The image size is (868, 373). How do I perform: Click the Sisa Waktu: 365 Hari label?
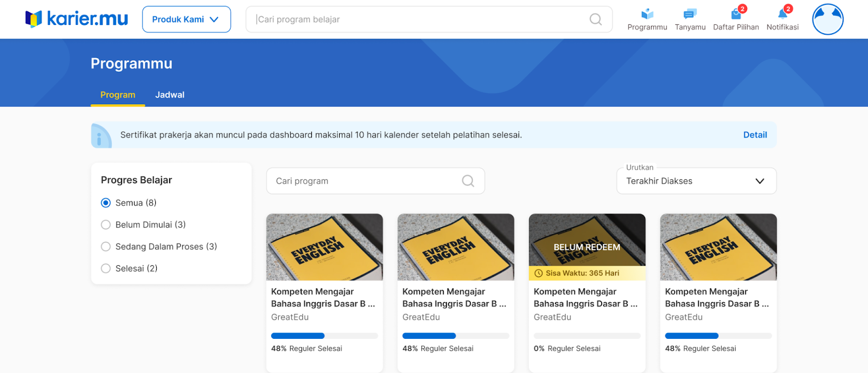tap(582, 273)
